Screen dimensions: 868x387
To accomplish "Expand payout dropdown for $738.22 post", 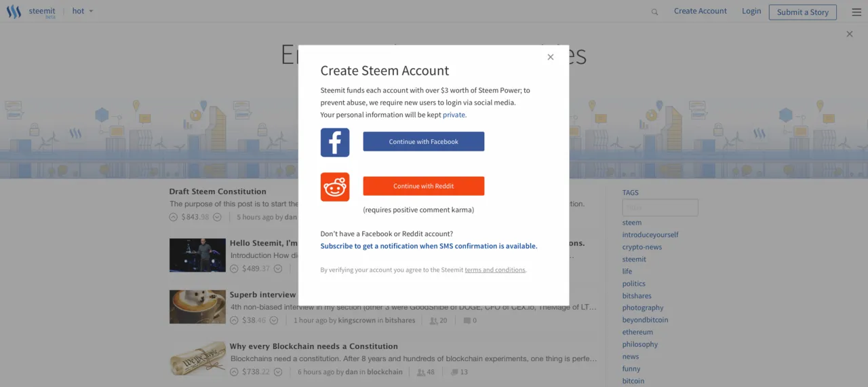I will click(x=278, y=372).
